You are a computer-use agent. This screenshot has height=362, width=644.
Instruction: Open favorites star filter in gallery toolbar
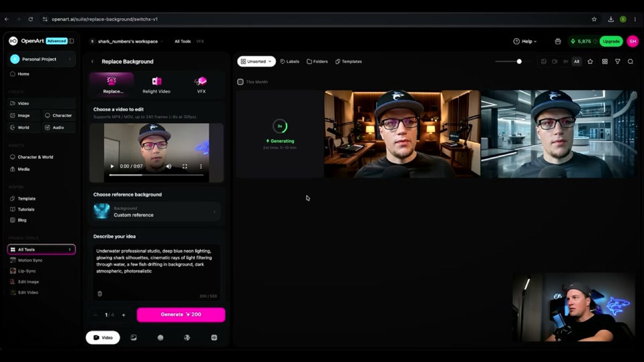pyautogui.click(x=590, y=61)
